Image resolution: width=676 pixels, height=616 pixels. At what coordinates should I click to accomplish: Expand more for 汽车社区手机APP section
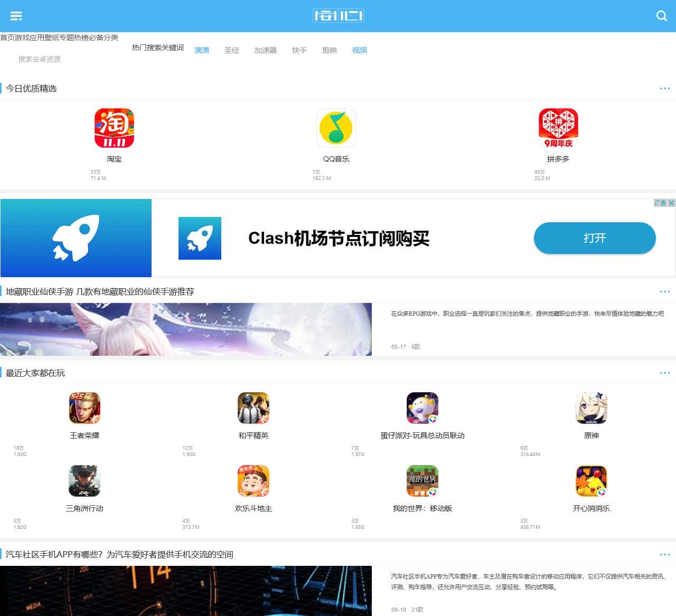(665, 554)
